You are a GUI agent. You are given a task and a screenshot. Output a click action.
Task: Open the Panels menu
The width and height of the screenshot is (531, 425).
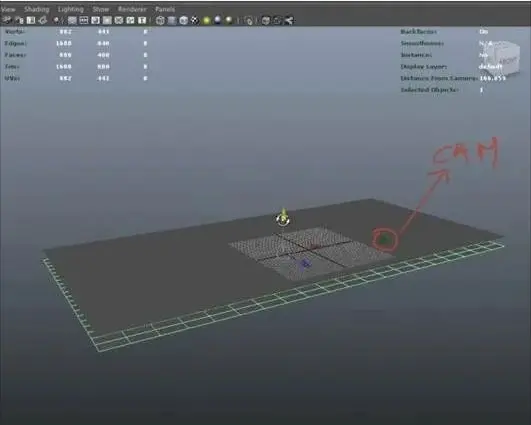[x=165, y=9]
